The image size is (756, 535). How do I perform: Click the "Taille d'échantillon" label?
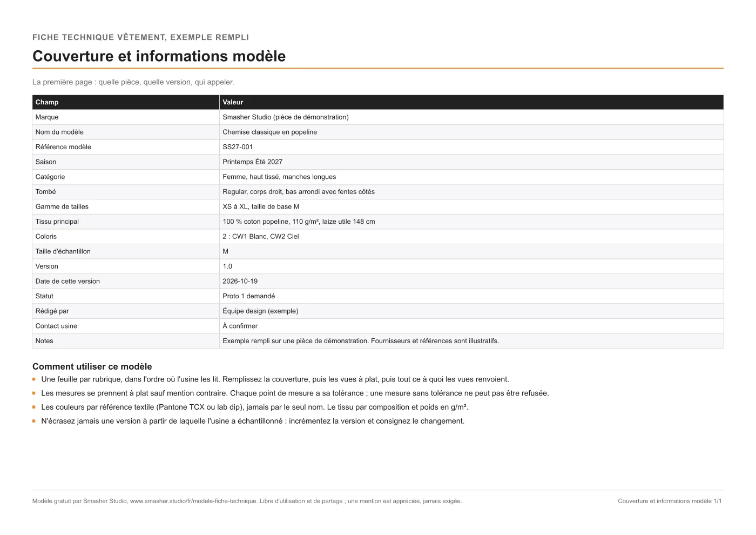[63, 252]
